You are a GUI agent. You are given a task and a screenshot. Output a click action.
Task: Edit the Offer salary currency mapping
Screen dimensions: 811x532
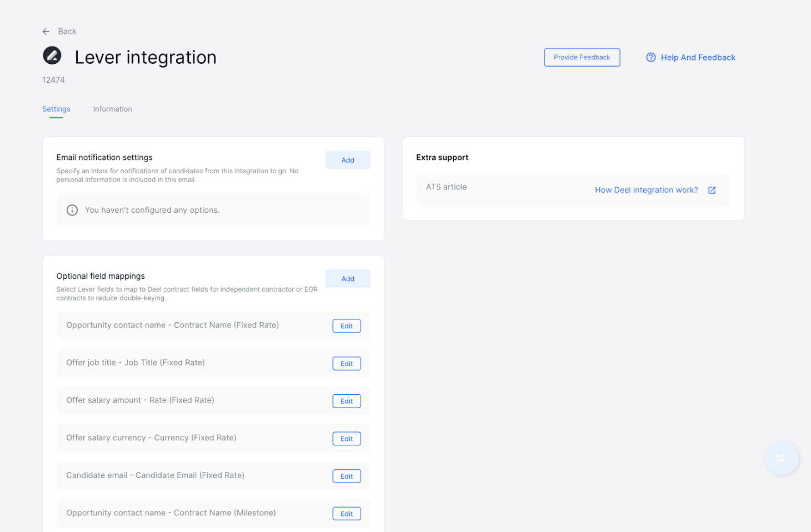pyautogui.click(x=346, y=438)
